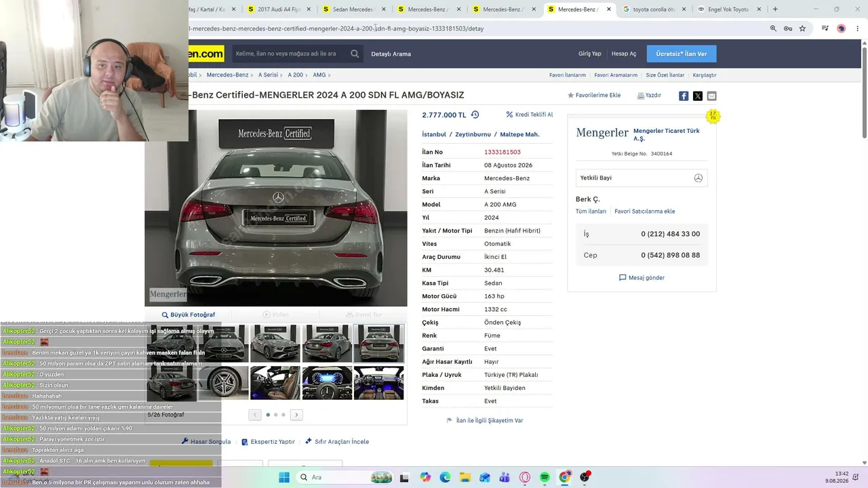The image size is (868, 488).
Task: Click İlan ile İlgili Şikayetim Var link
Action: point(485,420)
